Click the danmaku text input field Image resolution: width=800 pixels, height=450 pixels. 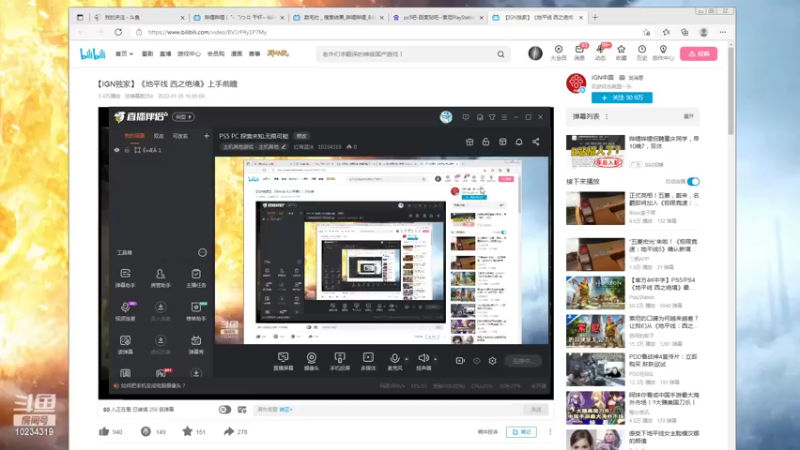[x=390, y=410]
